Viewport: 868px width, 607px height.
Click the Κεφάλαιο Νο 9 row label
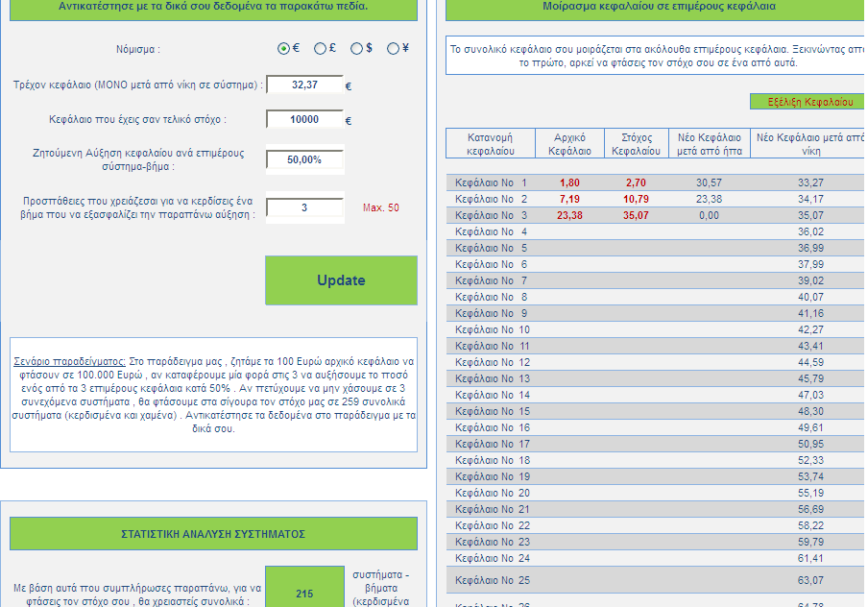pos(491,313)
